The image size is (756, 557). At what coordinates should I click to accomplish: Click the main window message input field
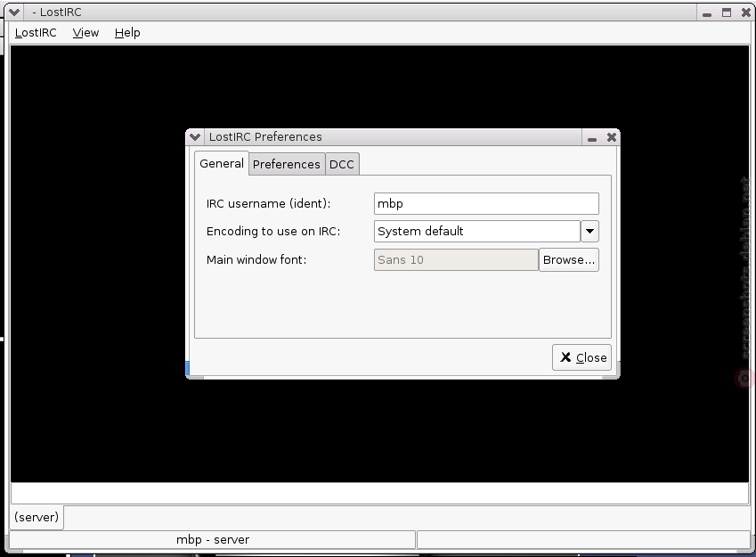(x=379, y=494)
